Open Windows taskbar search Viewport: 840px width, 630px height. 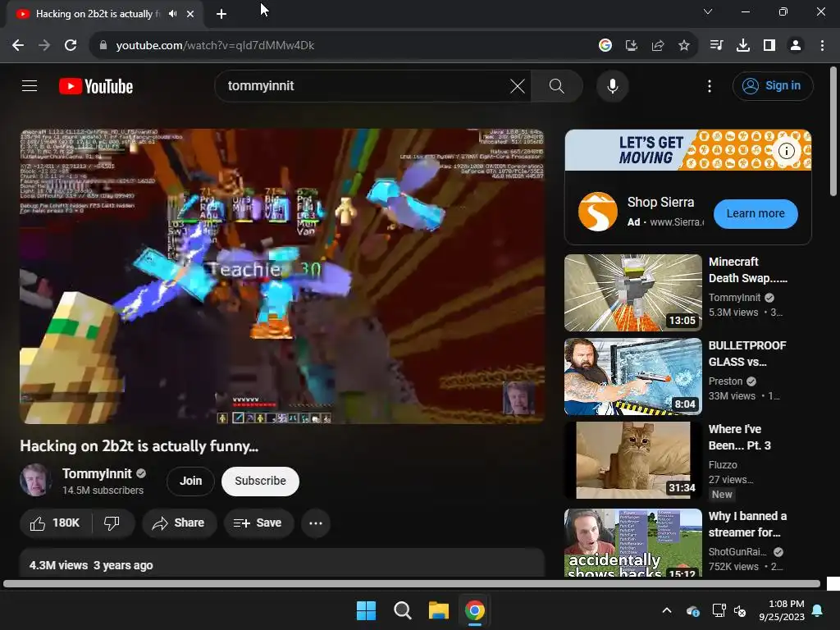click(402, 610)
